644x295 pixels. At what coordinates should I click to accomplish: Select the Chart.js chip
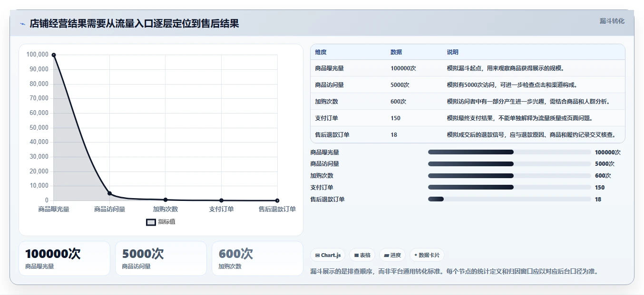[x=328, y=255]
